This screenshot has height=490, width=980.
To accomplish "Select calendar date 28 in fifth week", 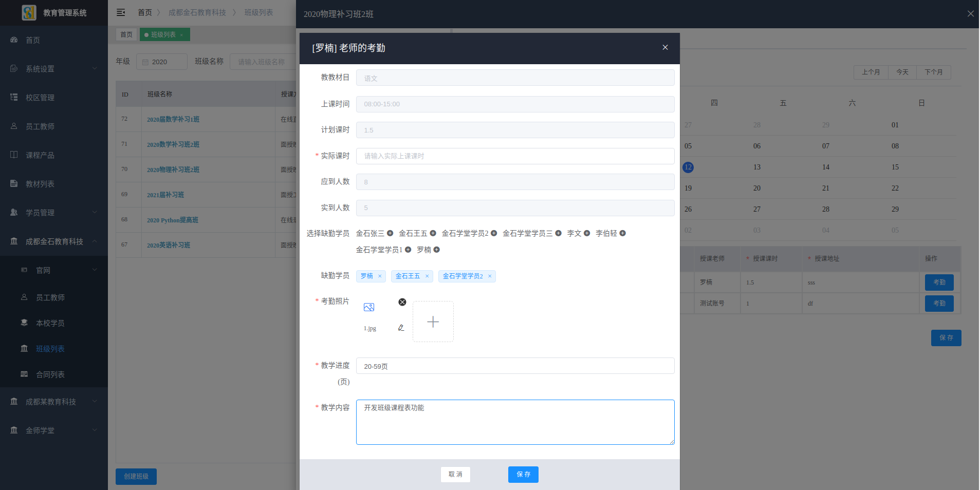I will 826,209.
